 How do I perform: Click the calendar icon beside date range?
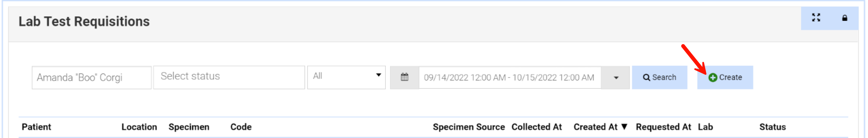(404, 77)
